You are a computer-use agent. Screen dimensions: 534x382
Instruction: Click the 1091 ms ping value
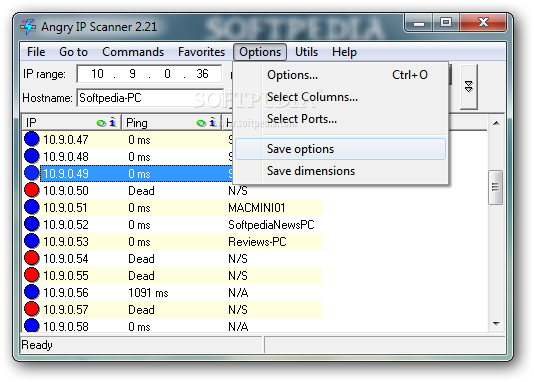tap(148, 293)
